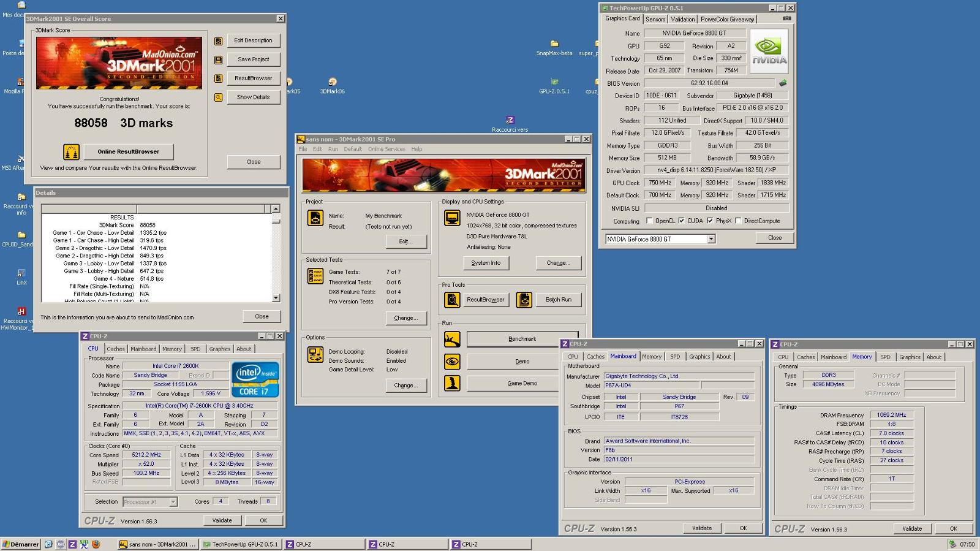Click the Details list scrollbar down arrow
Viewport: 980px width, 551px height.
coord(276,298)
